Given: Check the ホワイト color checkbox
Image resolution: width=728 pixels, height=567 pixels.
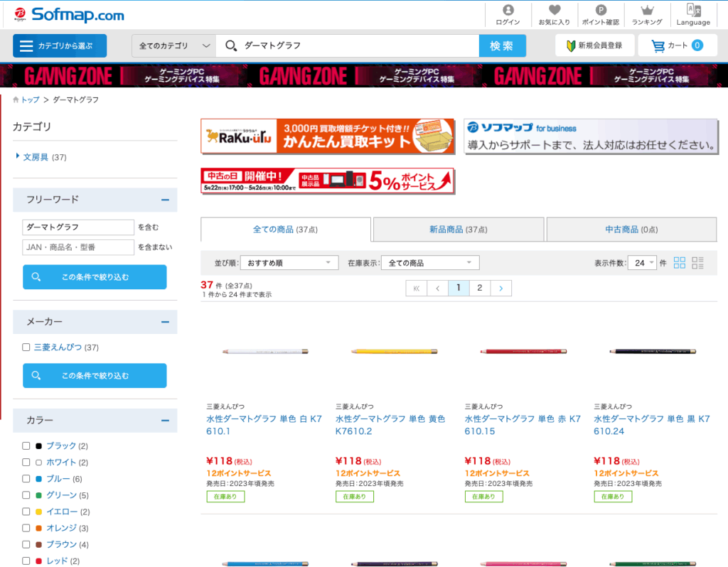Looking at the screenshot, I should pos(26,462).
